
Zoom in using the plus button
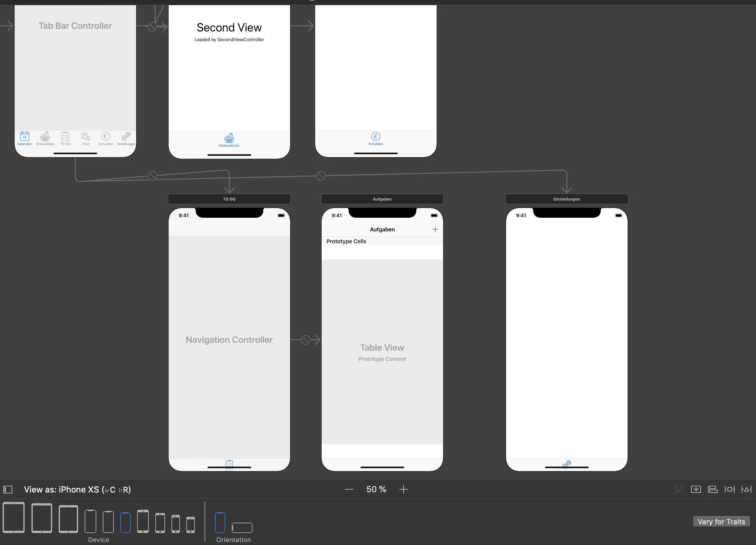coord(405,489)
